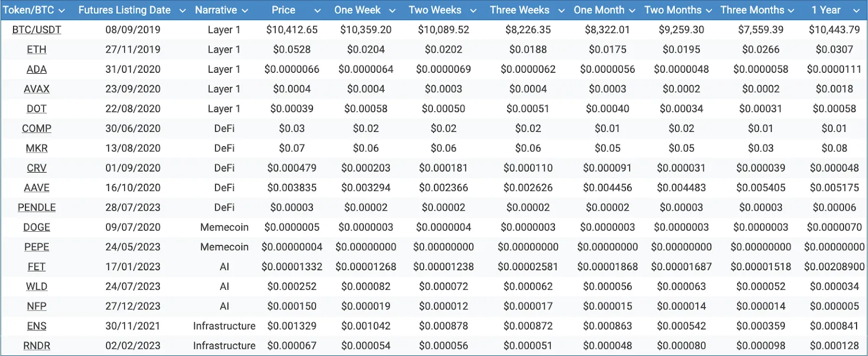Open the PENDLE token link
This screenshot has height=356, width=868.
click(36, 207)
